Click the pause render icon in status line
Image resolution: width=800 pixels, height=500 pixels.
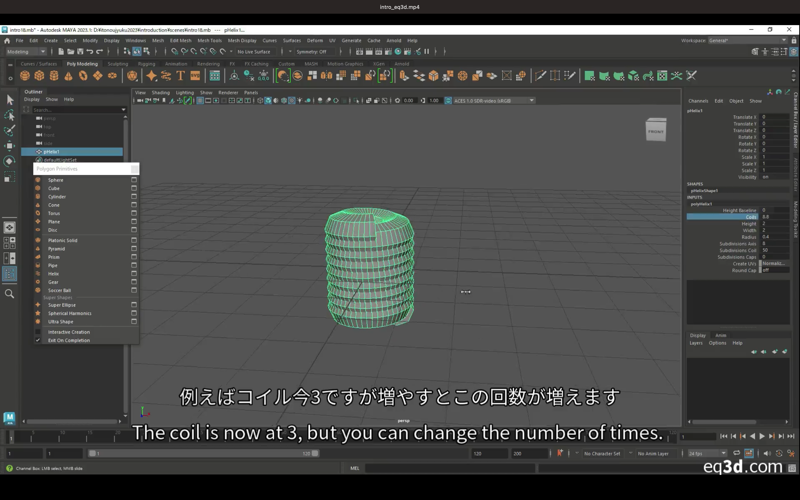pyautogui.click(x=427, y=52)
